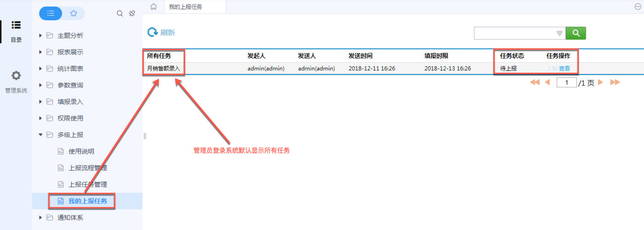
Task: Switch to the list view toggle
Action: pos(51,13)
